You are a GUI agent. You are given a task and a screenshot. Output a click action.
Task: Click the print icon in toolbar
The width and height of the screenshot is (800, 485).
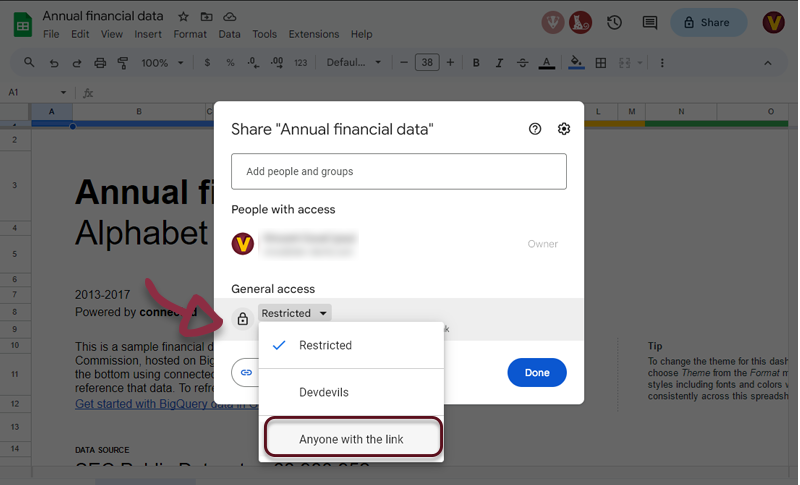tap(100, 63)
